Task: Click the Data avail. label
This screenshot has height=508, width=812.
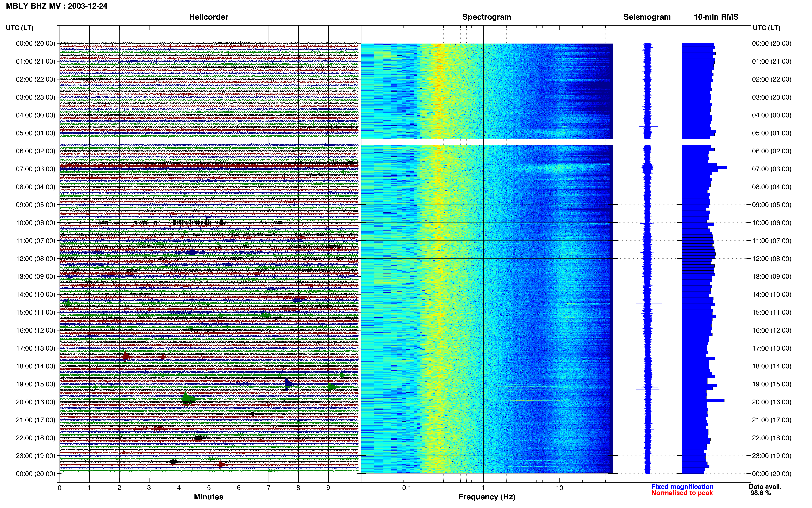Action: (x=765, y=486)
